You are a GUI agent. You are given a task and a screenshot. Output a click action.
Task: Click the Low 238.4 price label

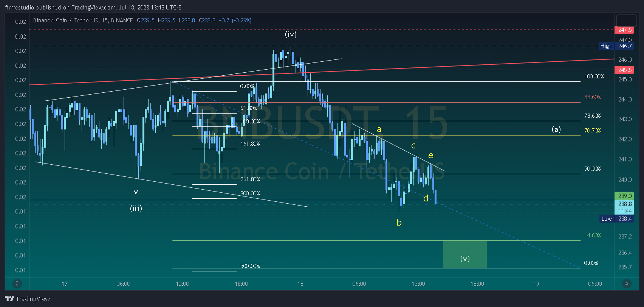tap(617, 218)
